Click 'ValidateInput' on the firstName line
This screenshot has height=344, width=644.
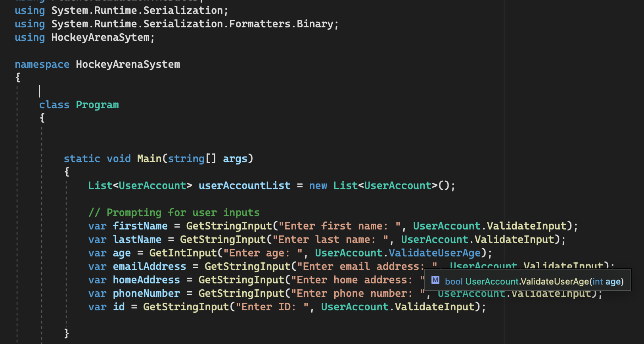527,226
